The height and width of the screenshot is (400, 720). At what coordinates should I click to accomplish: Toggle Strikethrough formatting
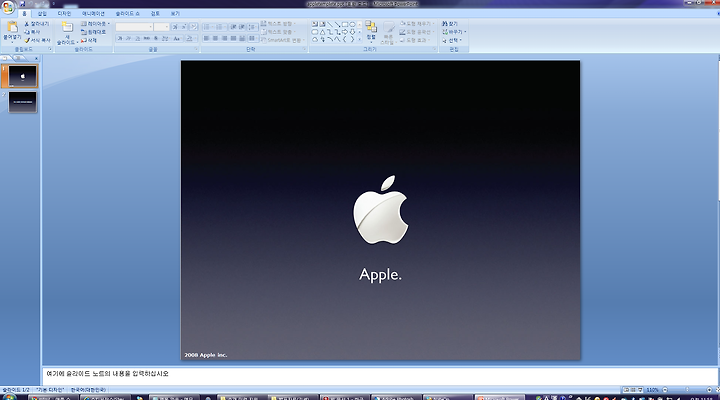tap(147, 38)
